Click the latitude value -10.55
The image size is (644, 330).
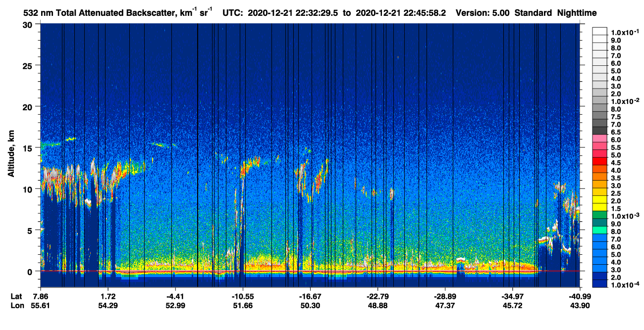click(x=242, y=296)
